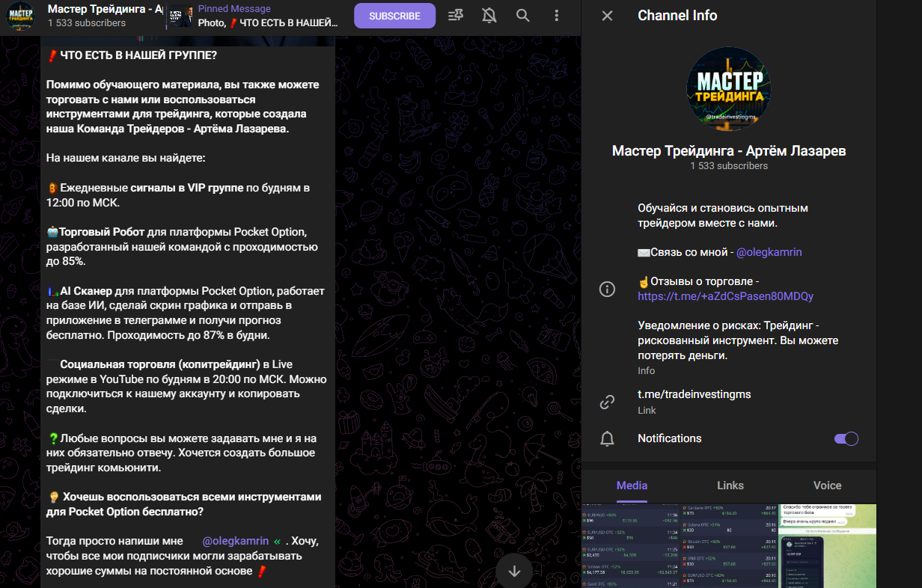Click the info circle icon in Channel Info

coord(607,290)
